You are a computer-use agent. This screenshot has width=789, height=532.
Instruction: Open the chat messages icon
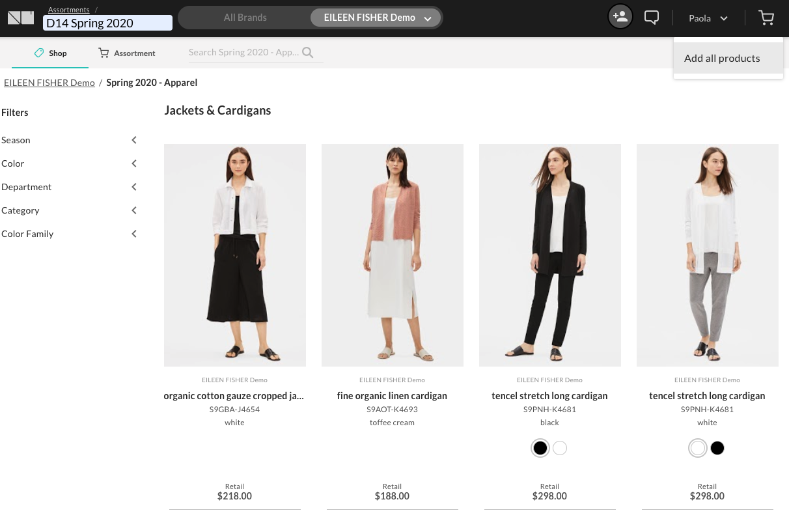pyautogui.click(x=651, y=18)
